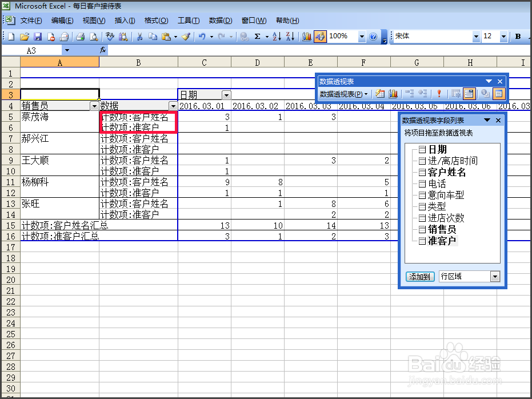
Task: Click the AutoSum sigma icon
Action: [258, 37]
